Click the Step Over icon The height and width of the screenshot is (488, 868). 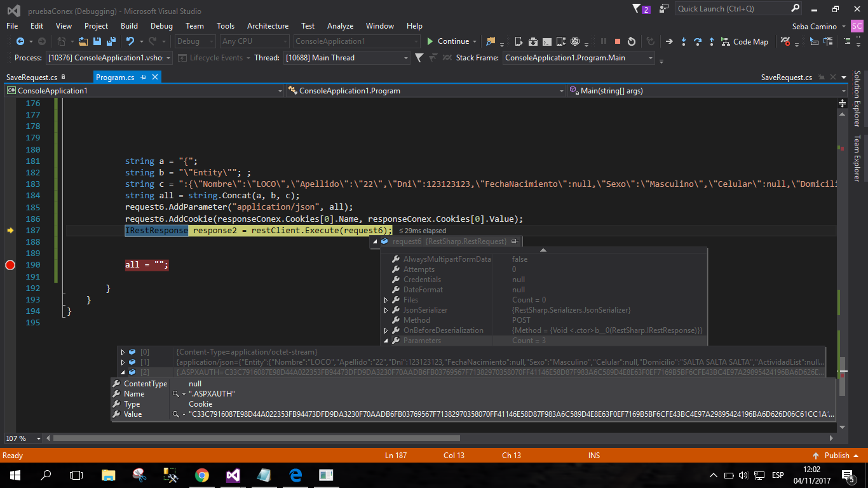697,41
